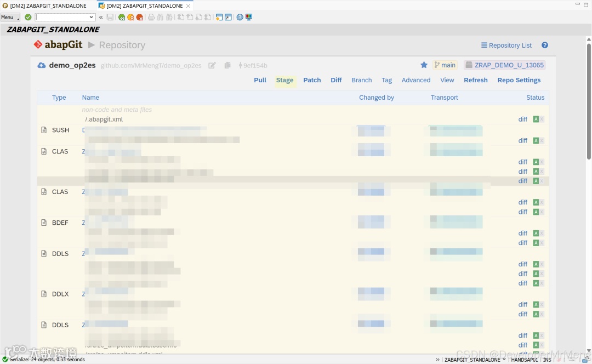Click the file icon of BDEF row

[x=44, y=223]
